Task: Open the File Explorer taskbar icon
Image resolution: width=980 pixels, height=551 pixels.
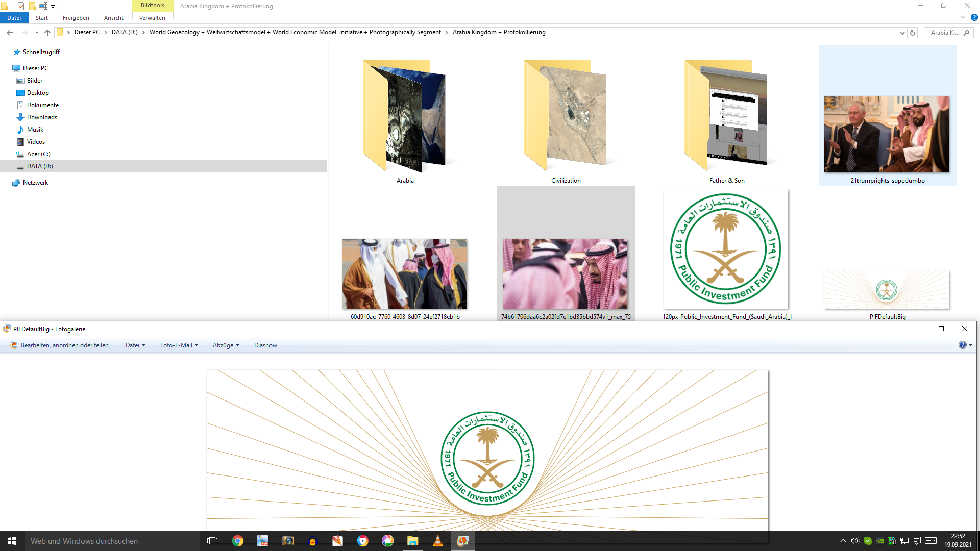Action: click(x=413, y=541)
